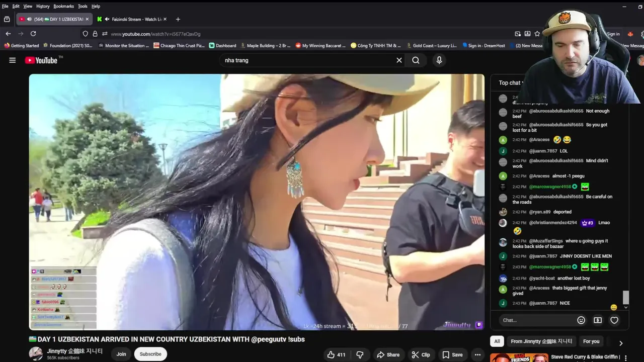Open the Bookmarks menu
This screenshot has width=644, height=362.
[64, 6]
